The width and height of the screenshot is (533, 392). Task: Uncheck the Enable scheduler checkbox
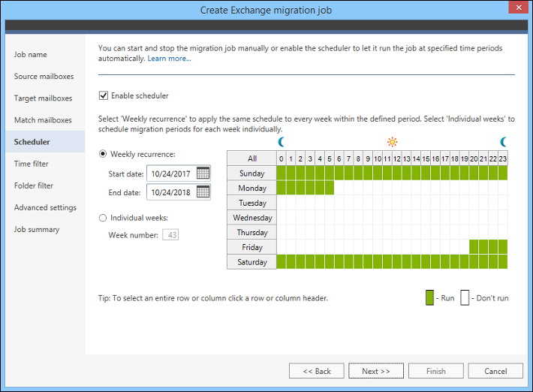coord(104,95)
